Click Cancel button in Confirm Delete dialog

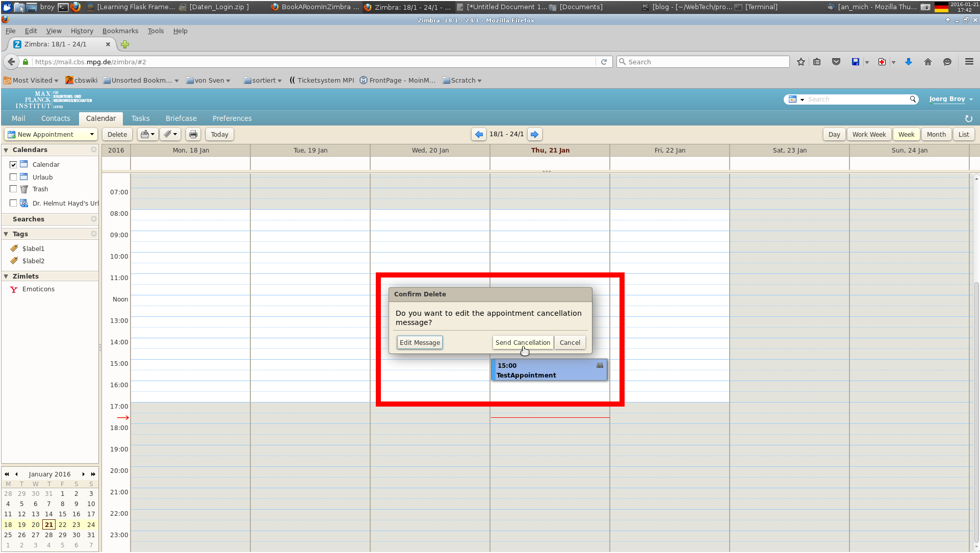570,342
